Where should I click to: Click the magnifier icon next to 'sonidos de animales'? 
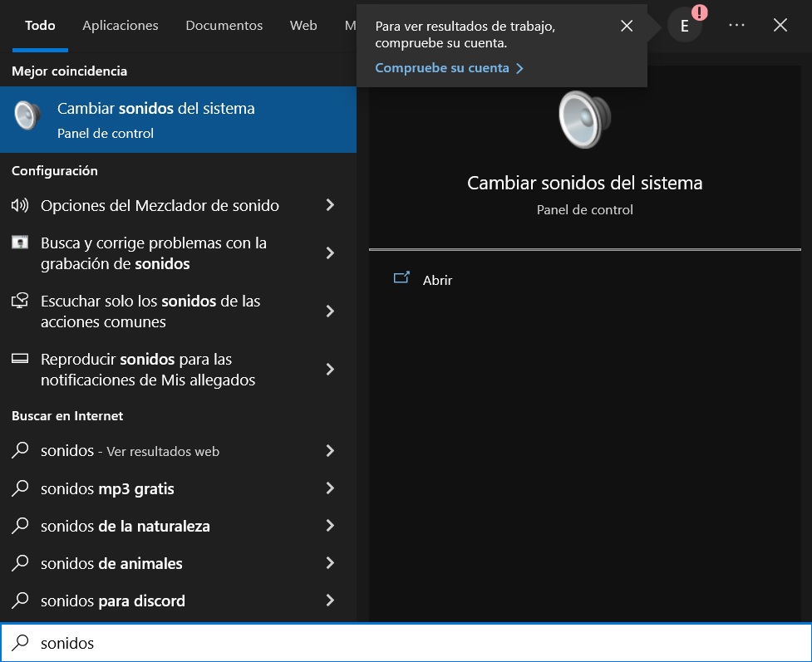[20, 562]
